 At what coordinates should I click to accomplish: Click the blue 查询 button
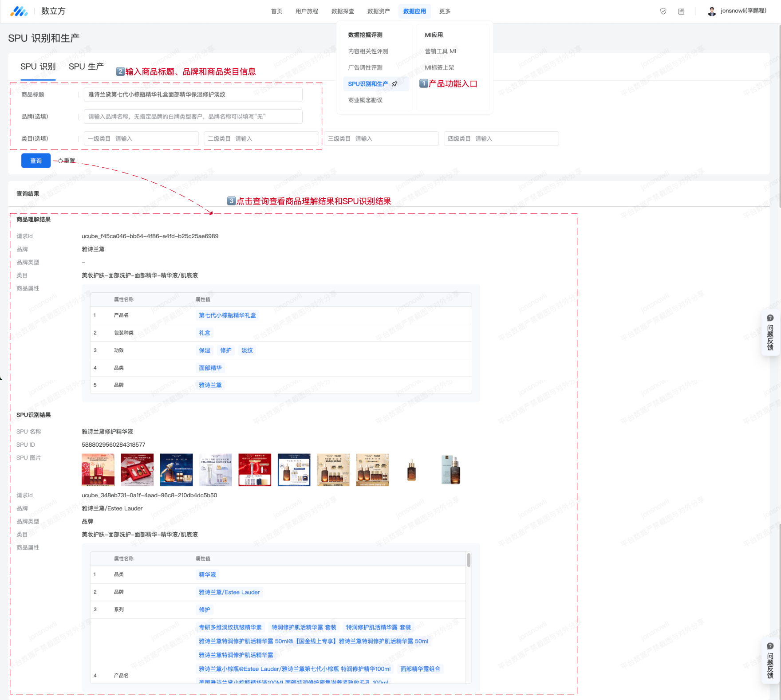(x=36, y=161)
